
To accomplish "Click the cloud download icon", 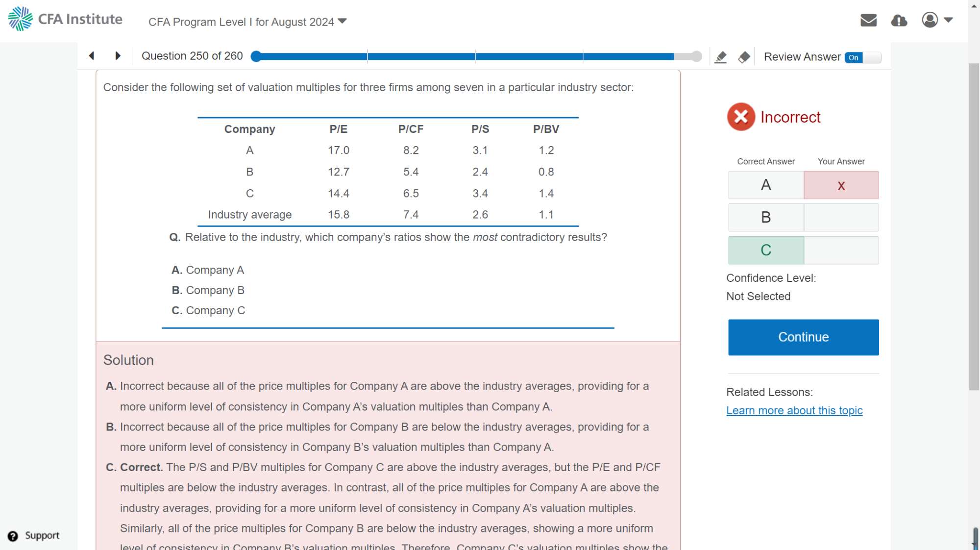I will click(x=899, y=21).
